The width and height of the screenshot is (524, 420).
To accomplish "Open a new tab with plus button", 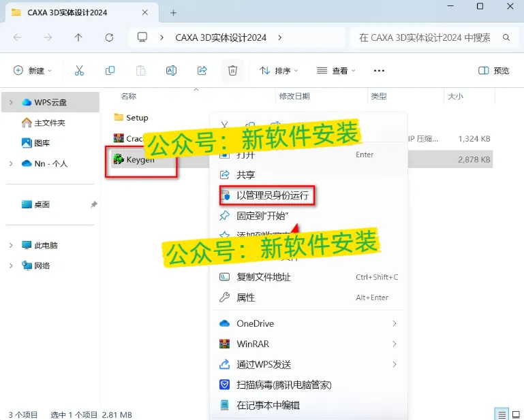I will [173, 13].
